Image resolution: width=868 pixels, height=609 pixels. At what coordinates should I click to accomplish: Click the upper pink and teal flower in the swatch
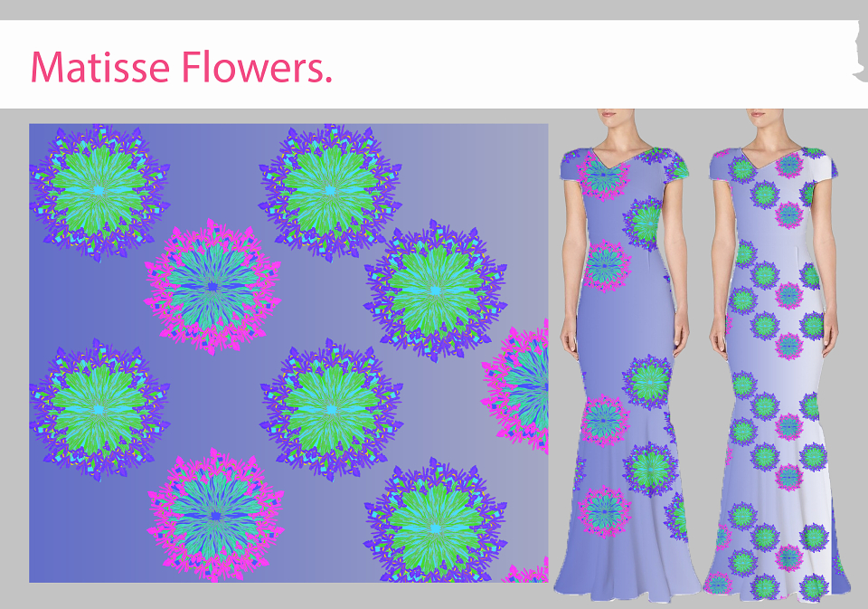pos(212,287)
